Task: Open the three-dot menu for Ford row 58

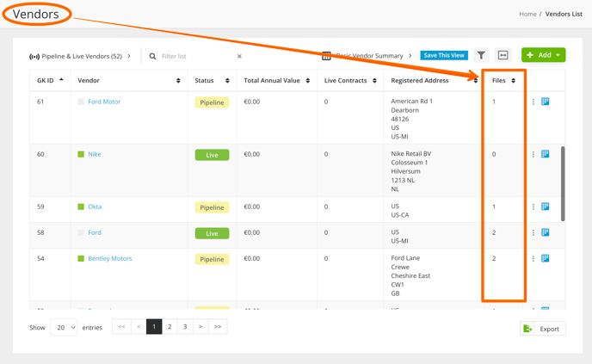Action: click(533, 232)
